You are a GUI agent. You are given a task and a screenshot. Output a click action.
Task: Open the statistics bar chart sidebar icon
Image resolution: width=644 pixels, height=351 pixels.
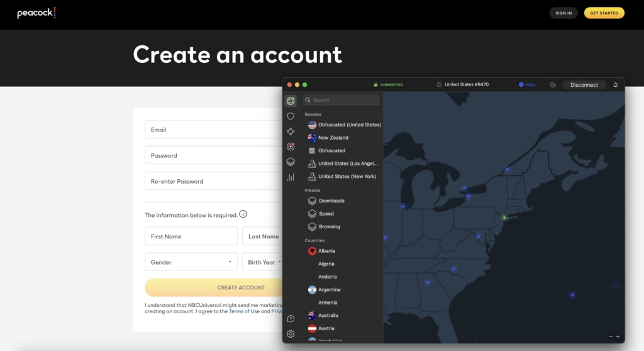[x=291, y=177]
